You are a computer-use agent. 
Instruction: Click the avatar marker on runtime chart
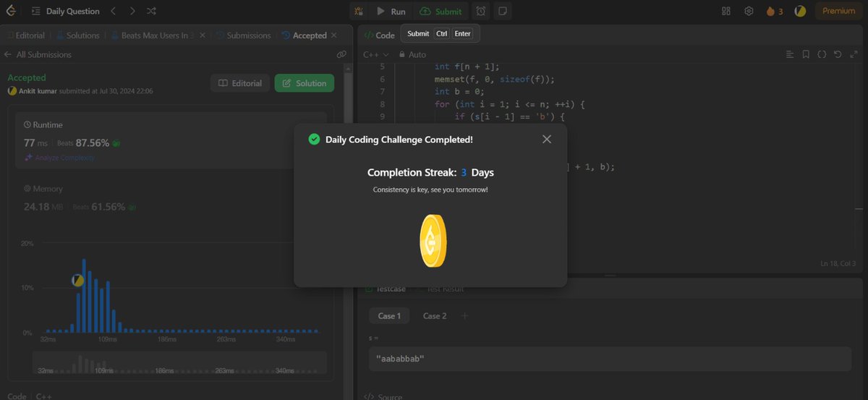click(78, 280)
